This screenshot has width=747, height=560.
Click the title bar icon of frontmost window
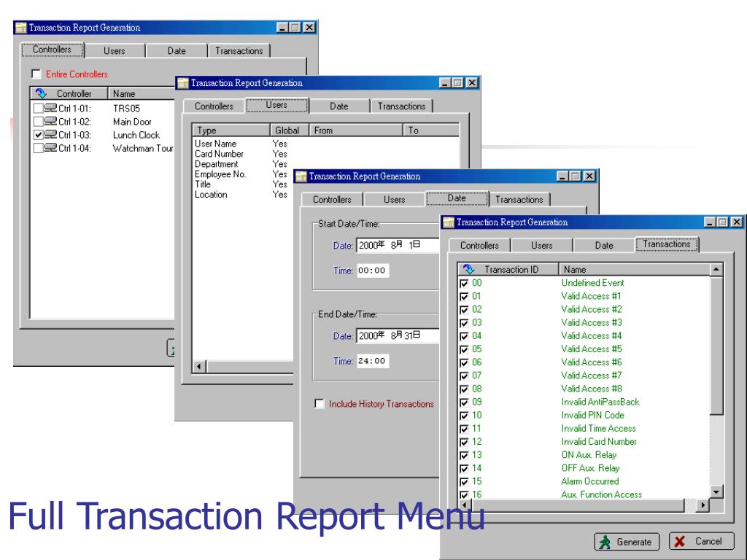449,222
